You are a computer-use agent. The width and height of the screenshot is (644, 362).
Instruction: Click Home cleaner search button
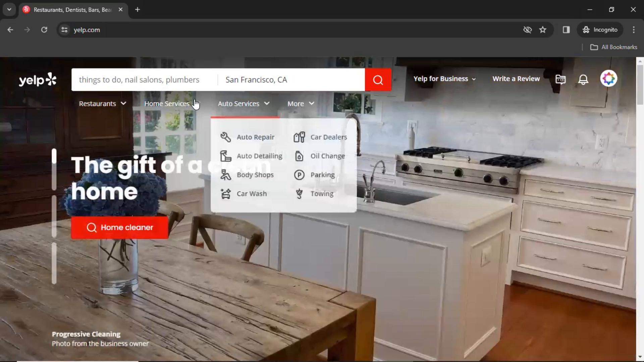tap(119, 228)
